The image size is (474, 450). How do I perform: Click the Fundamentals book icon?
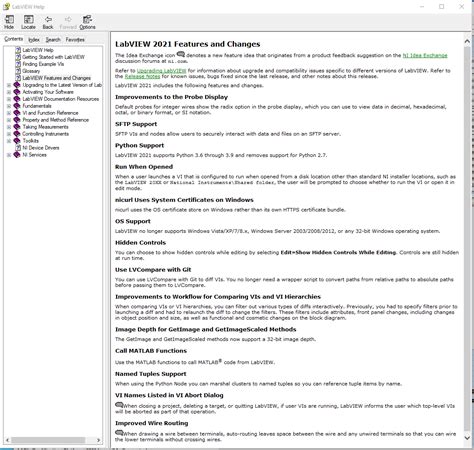click(17, 106)
